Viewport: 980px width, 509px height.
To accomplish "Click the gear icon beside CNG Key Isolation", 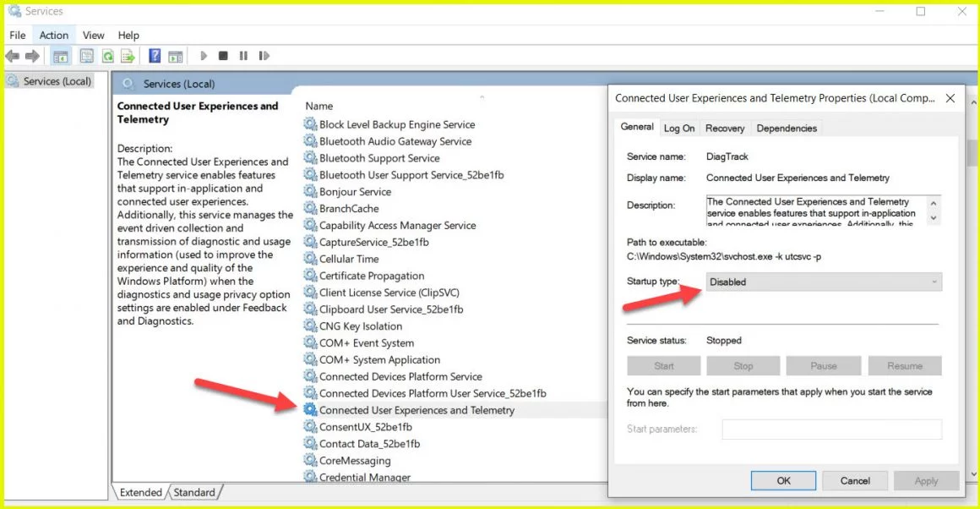I will point(310,326).
